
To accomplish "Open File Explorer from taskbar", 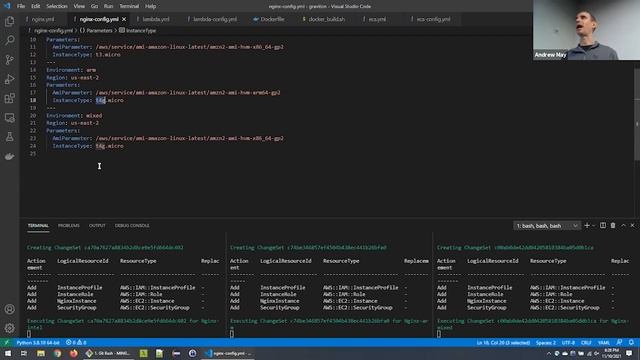I will 41,353.
